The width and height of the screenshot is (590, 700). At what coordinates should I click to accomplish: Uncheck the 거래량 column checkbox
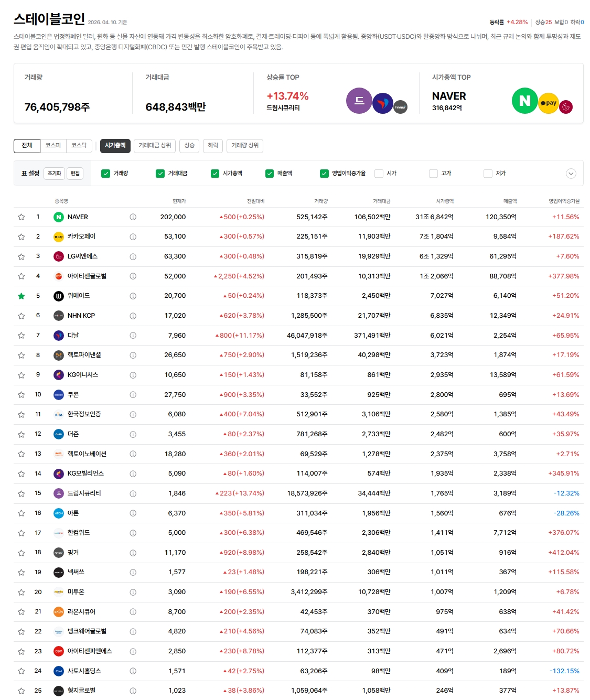[x=106, y=174]
